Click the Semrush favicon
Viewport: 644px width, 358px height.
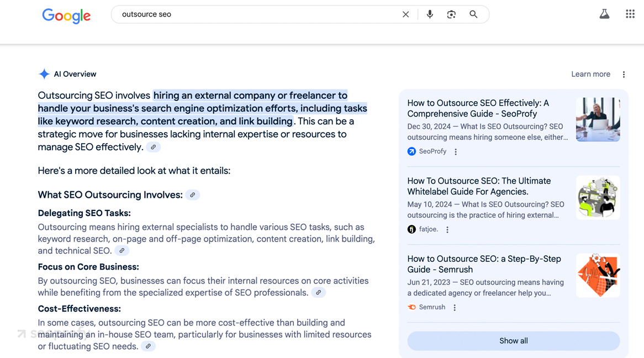coord(411,307)
